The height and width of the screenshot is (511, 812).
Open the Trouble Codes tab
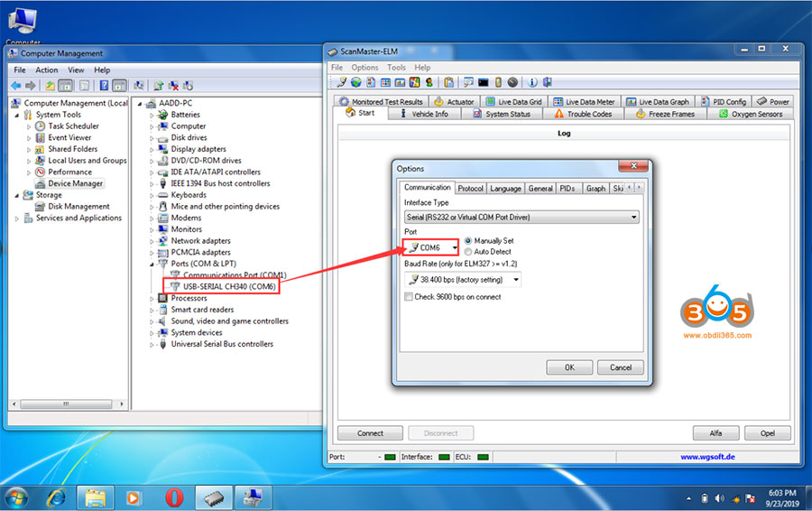pyautogui.click(x=584, y=114)
